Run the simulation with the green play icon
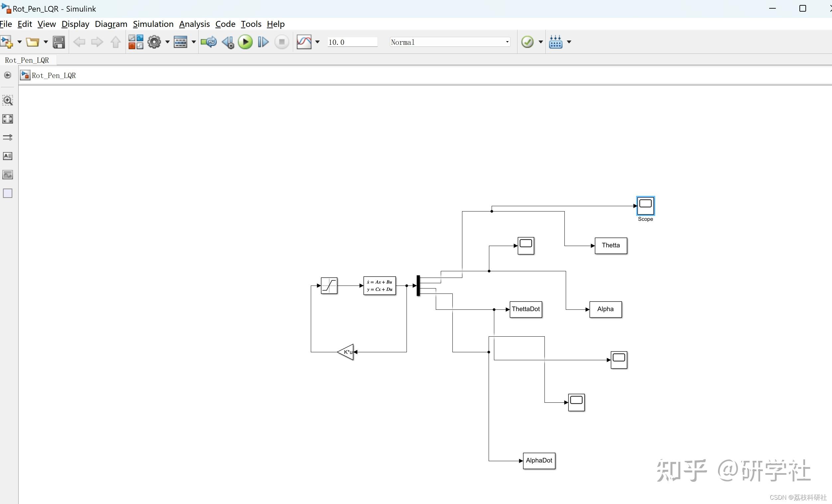Image resolution: width=832 pixels, height=504 pixels. [x=246, y=42]
